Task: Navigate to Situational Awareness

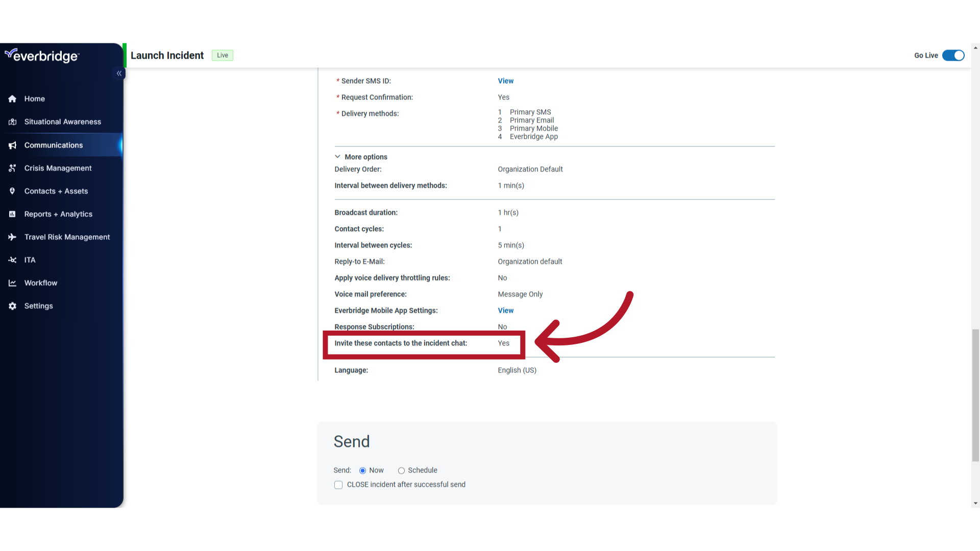Action: (63, 122)
